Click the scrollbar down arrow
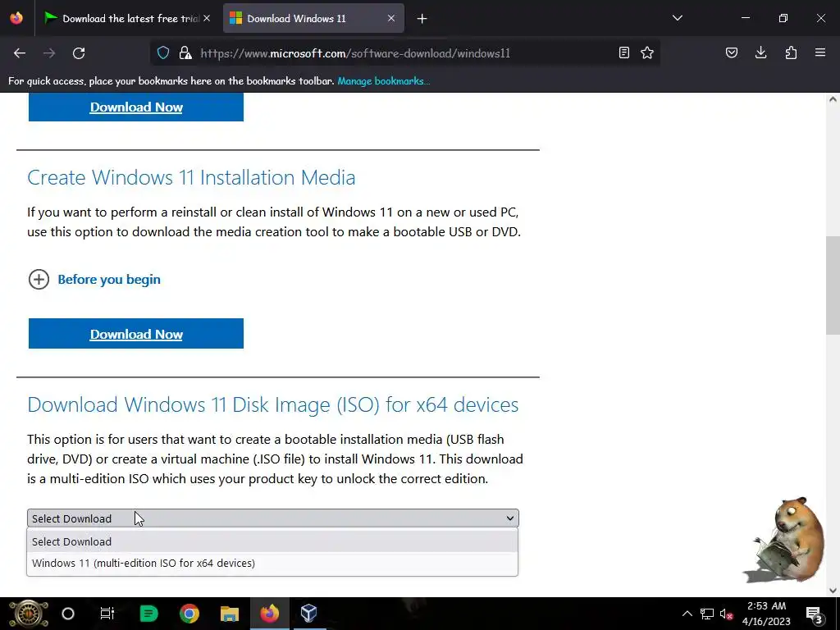The height and width of the screenshot is (630, 840). 833,591
